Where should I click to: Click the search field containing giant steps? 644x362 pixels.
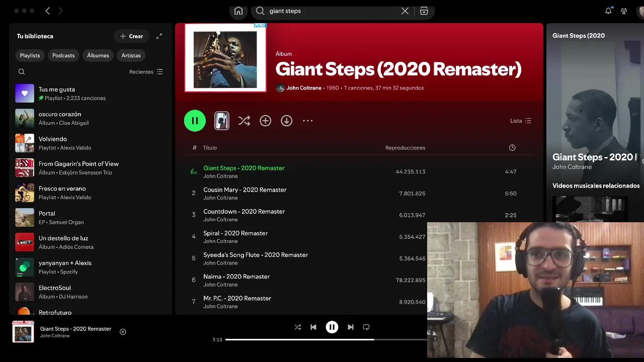click(332, 11)
